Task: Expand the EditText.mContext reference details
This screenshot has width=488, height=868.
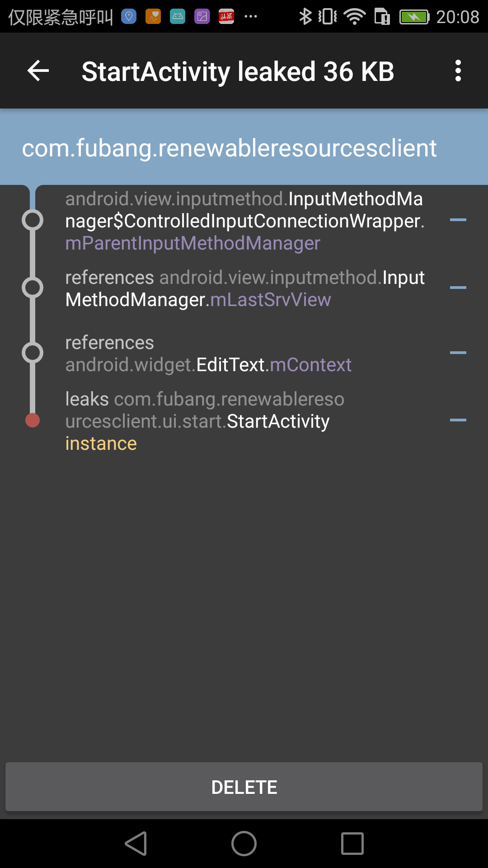Action: click(459, 353)
